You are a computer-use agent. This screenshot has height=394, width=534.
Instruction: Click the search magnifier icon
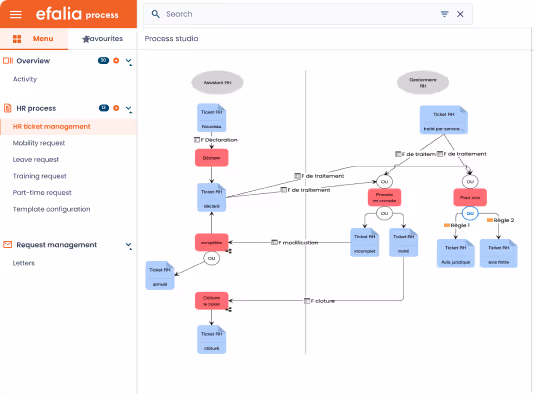(156, 14)
